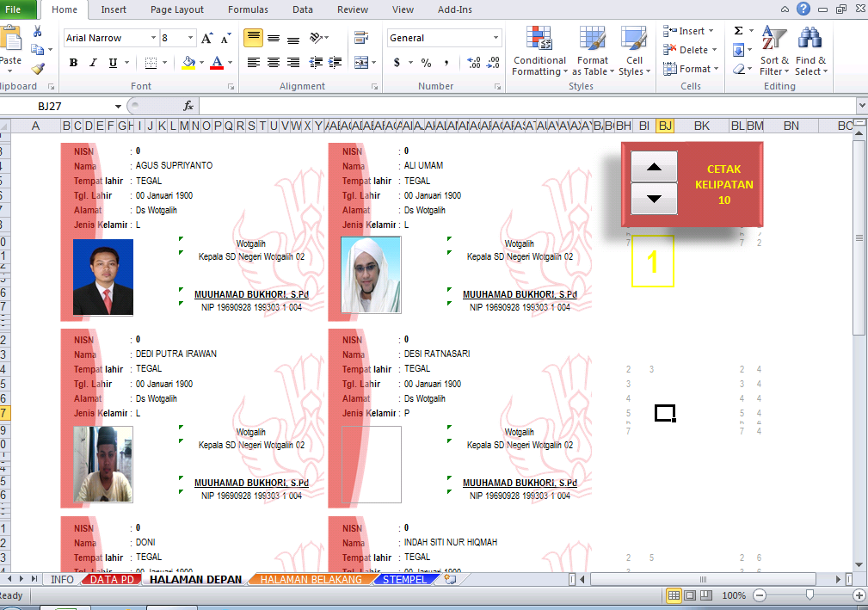The width and height of the screenshot is (868, 610).
Task: Click the Clear eraser icon
Action: coord(738,69)
